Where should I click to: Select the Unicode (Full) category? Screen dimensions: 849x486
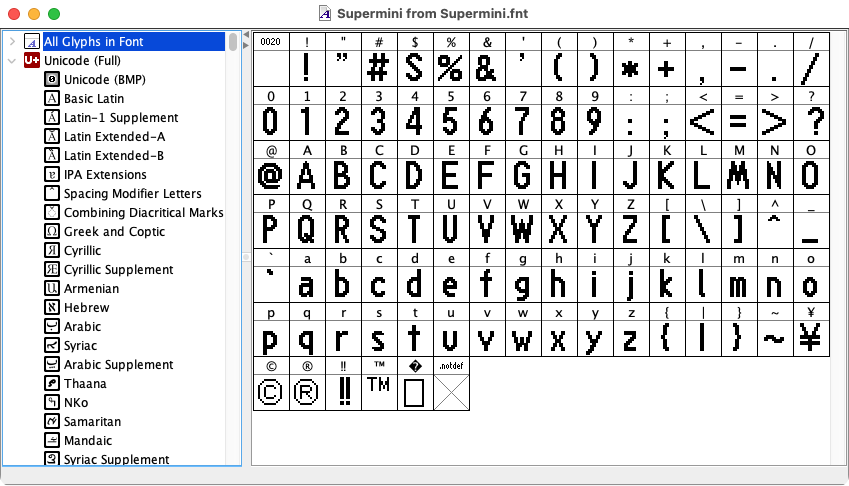(x=82, y=61)
